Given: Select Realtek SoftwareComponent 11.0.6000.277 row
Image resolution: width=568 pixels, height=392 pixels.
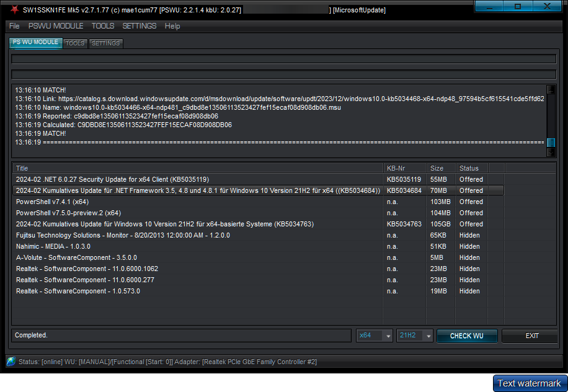Looking at the screenshot, I should point(259,280).
